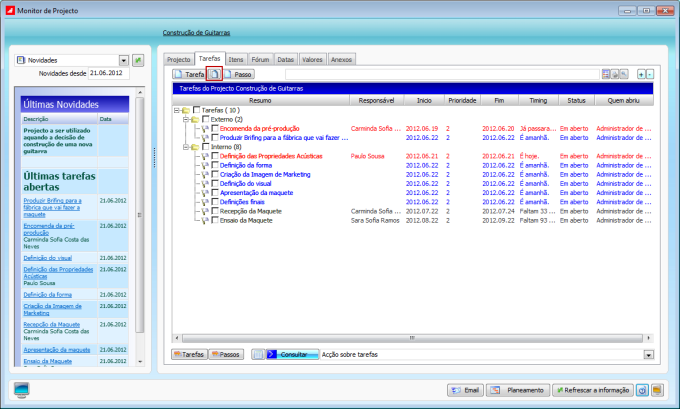Click the print icon beside the search field
Screen dimensions: 680x409
pyautogui.click(x=615, y=74)
